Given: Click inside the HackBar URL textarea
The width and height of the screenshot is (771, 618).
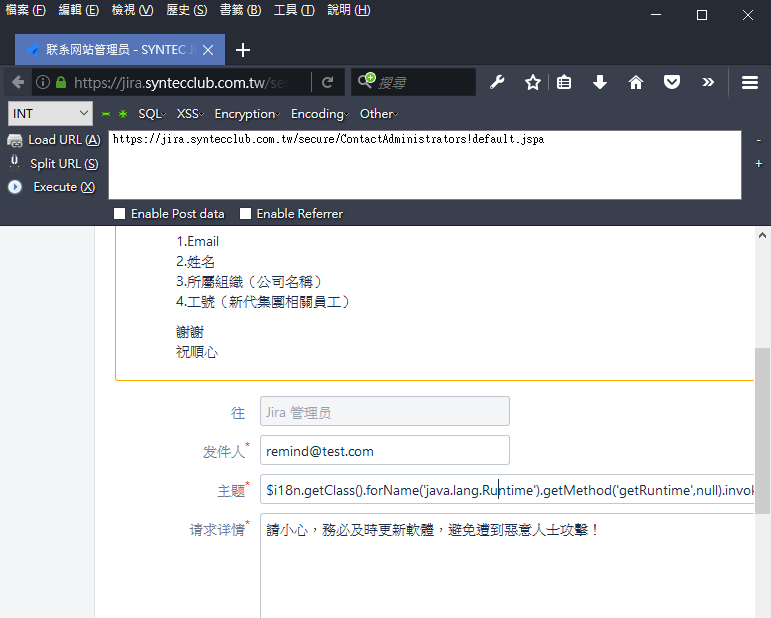Looking at the screenshot, I should pos(425,165).
